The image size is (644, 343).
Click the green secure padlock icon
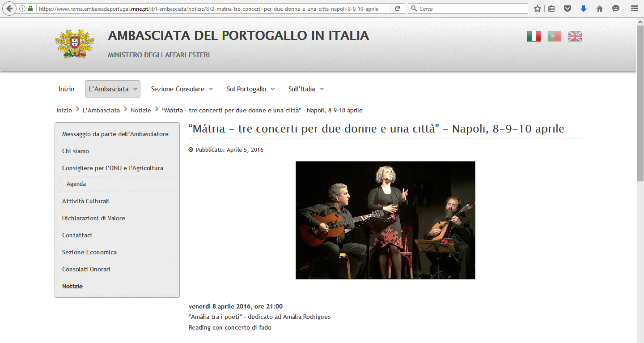point(30,9)
